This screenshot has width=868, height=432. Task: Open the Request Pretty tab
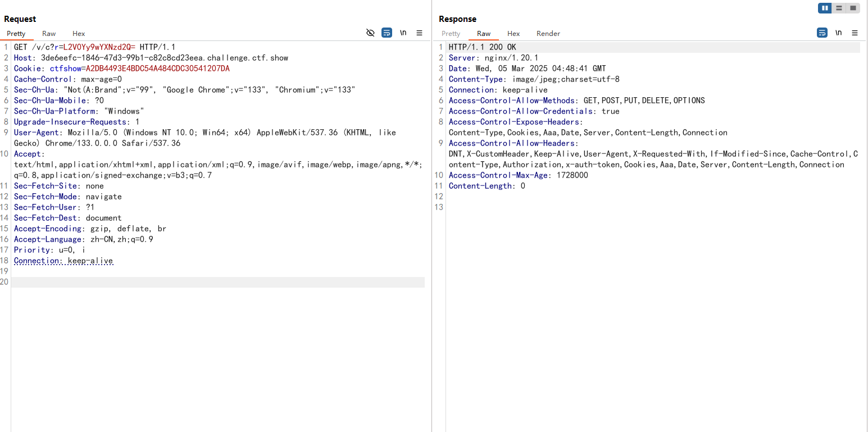pyautogui.click(x=16, y=34)
